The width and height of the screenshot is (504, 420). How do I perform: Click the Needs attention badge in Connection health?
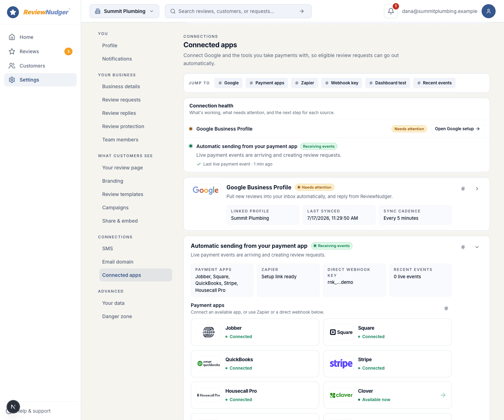[x=409, y=129]
